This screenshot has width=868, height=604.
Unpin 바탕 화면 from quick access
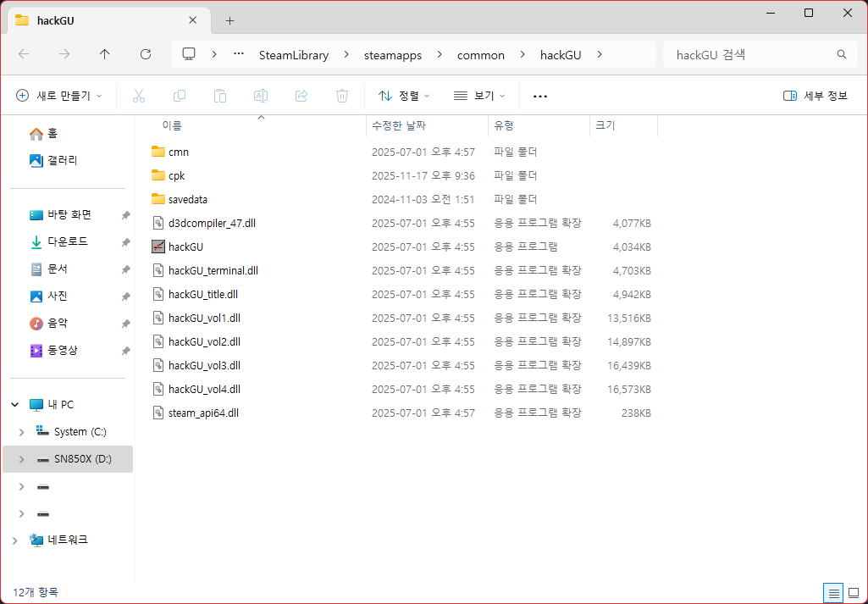coord(125,215)
